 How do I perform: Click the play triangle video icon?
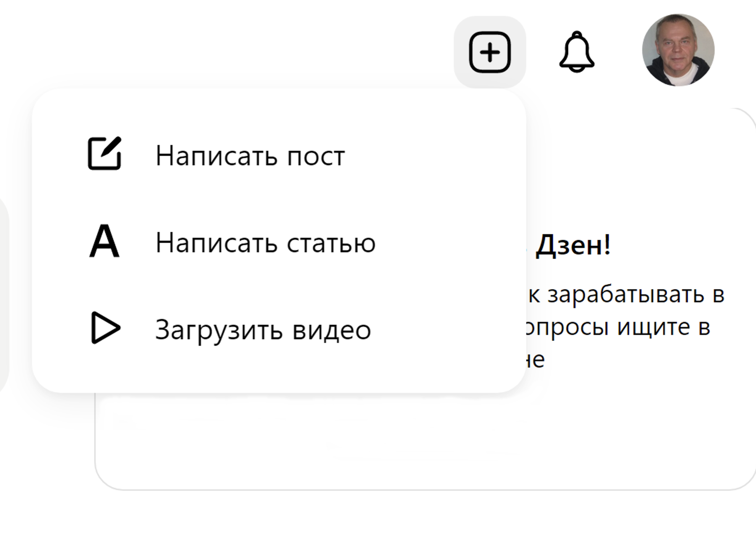pyautogui.click(x=104, y=328)
